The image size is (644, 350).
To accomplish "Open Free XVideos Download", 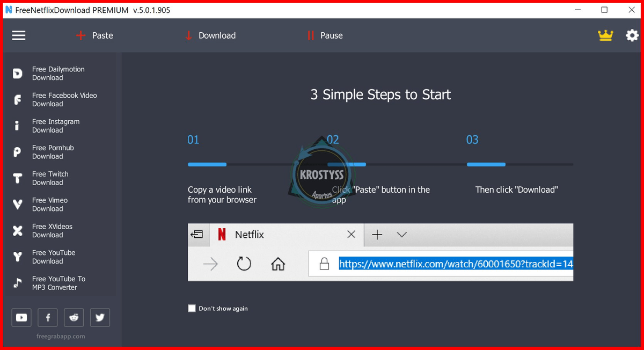I will coord(53,230).
